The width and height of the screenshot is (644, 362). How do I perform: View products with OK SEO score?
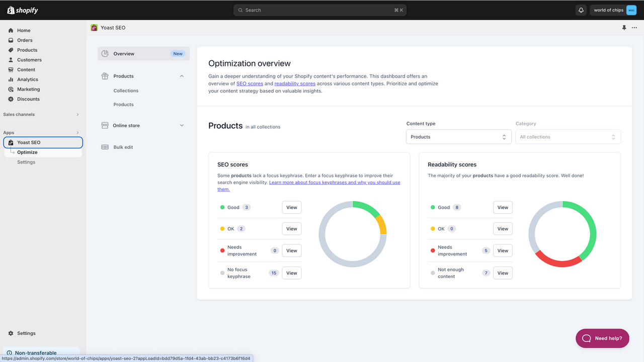(x=292, y=229)
